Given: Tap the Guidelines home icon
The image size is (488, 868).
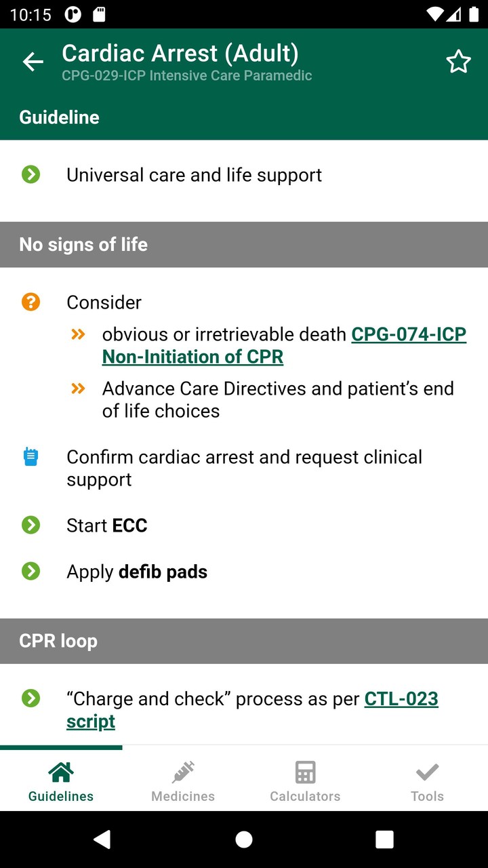Looking at the screenshot, I should point(60,771).
